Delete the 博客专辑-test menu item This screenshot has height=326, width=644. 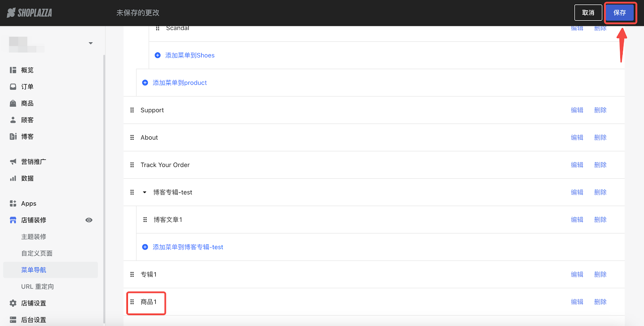(600, 192)
